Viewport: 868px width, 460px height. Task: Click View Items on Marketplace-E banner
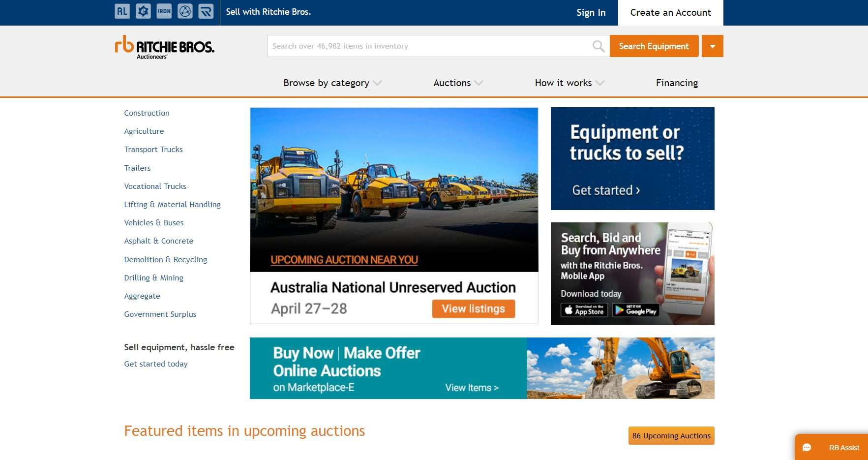pos(472,388)
